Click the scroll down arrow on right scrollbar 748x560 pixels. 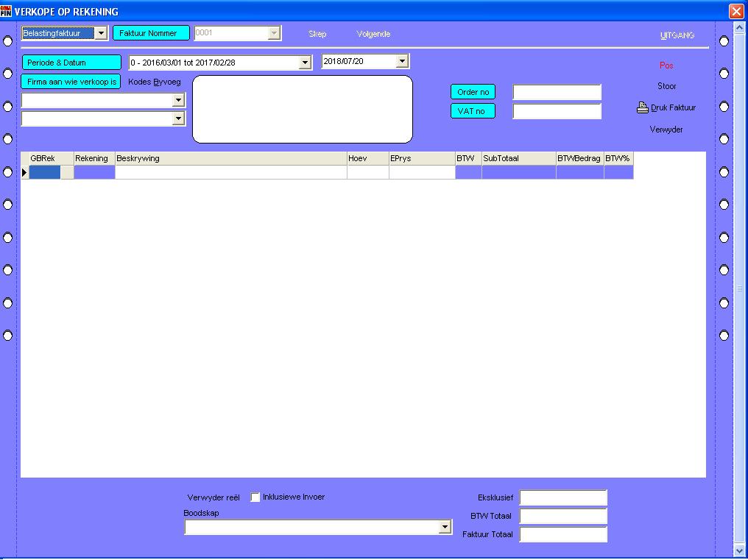point(740,550)
